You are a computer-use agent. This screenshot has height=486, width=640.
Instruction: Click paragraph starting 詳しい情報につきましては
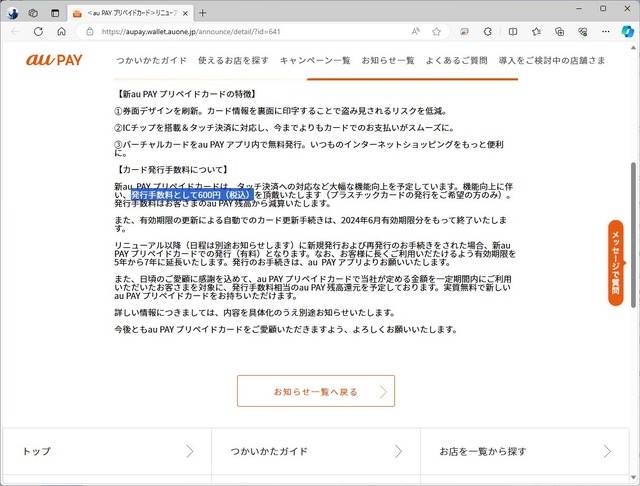(x=255, y=313)
